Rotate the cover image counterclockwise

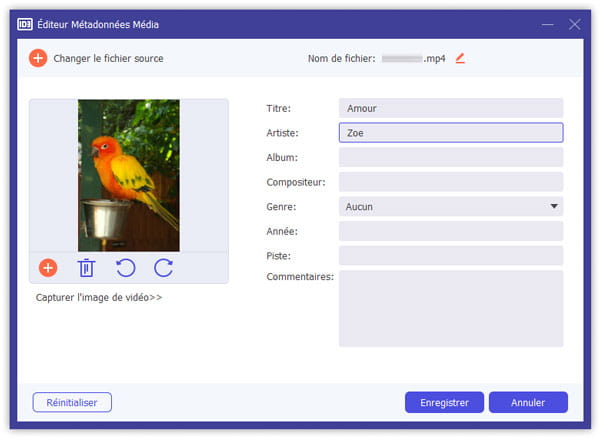coord(125,267)
